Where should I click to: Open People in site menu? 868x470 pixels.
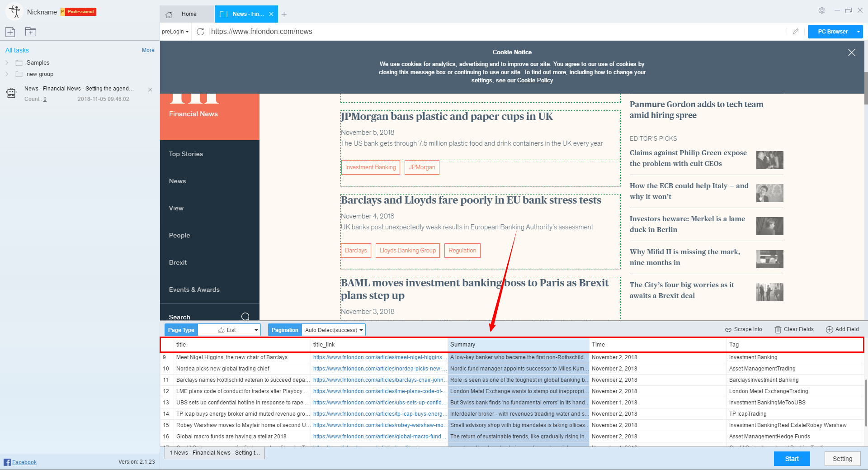(179, 235)
